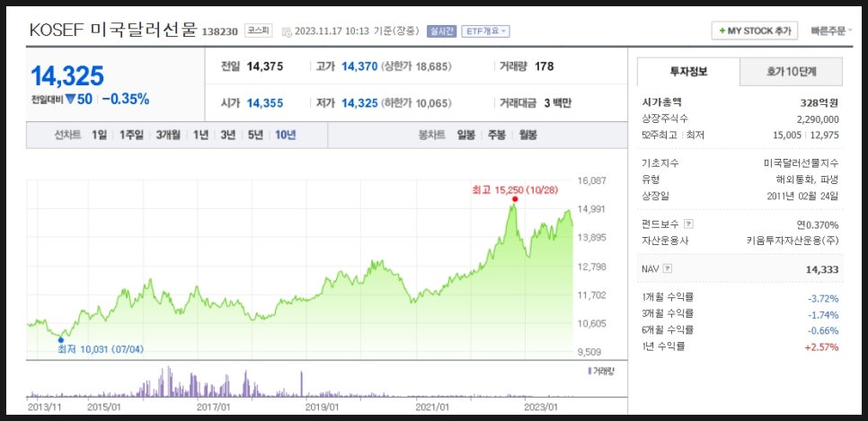Click the 유형 value 해외통화, 파생
The height and width of the screenshot is (421, 868).
807,180
